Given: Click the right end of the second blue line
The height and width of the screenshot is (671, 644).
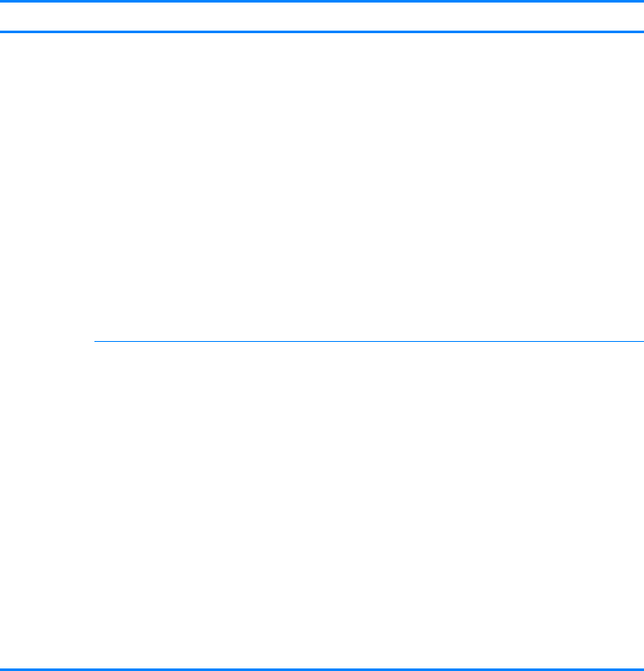Looking at the screenshot, I should pyautogui.click(x=641, y=32).
